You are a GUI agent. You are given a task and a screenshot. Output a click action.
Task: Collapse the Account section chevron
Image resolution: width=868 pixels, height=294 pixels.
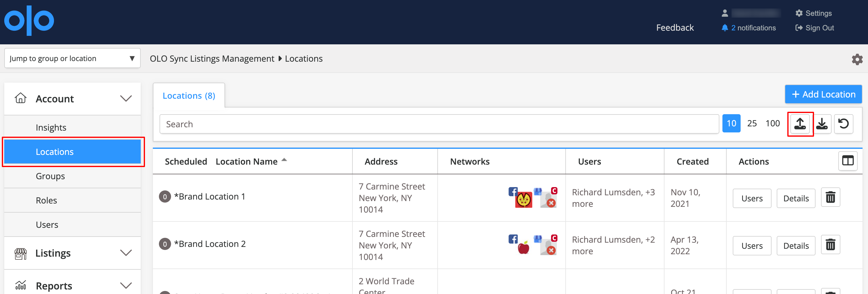click(x=126, y=99)
